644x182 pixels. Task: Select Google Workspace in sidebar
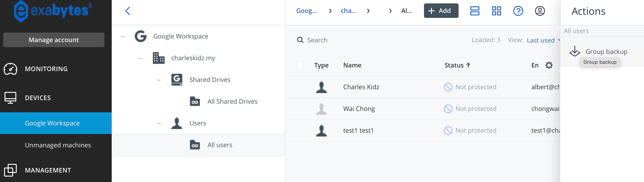coord(56,123)
